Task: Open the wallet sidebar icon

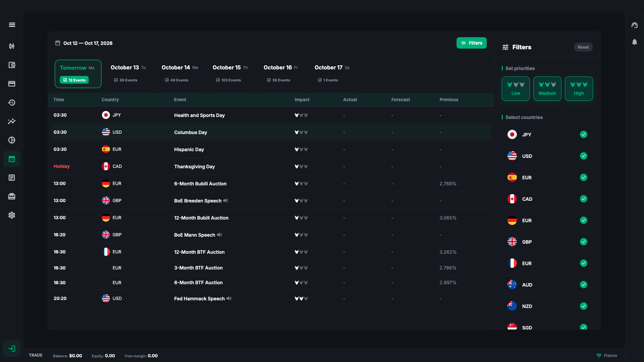Action: (x=12, y=65)
